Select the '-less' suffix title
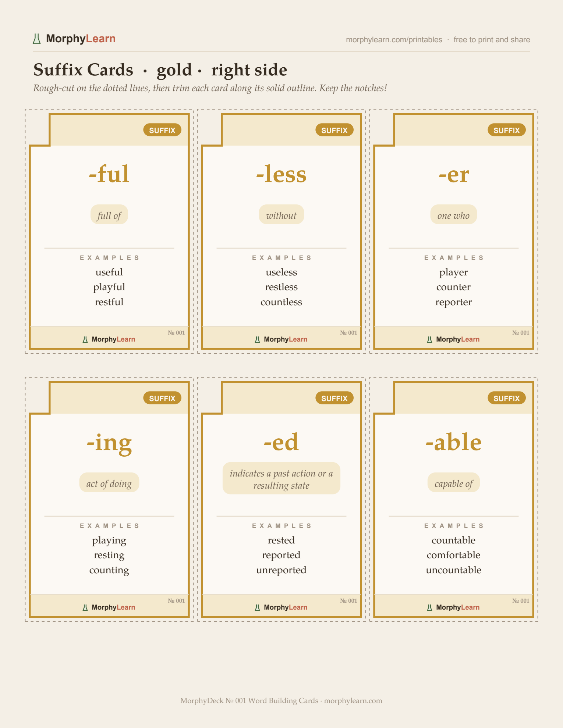 point(281,174)
